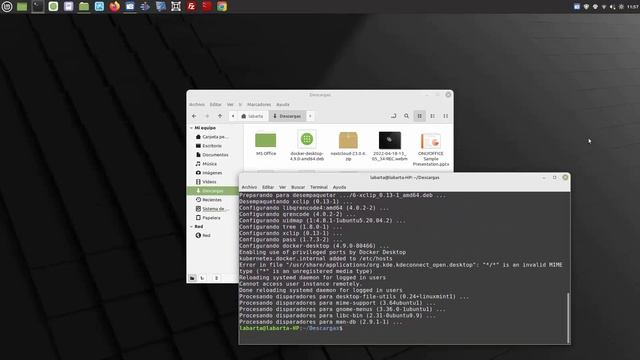Open the file manager Editar menu
This screenshot has width=640, height=360.
pos(216,104)
